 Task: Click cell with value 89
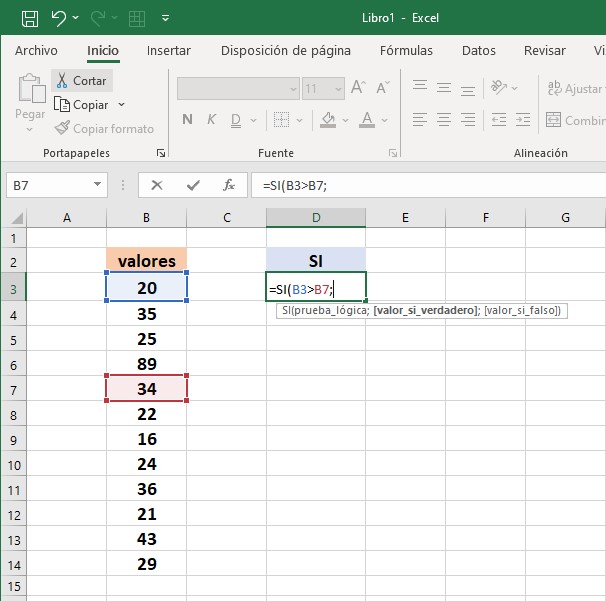(146, 364)
